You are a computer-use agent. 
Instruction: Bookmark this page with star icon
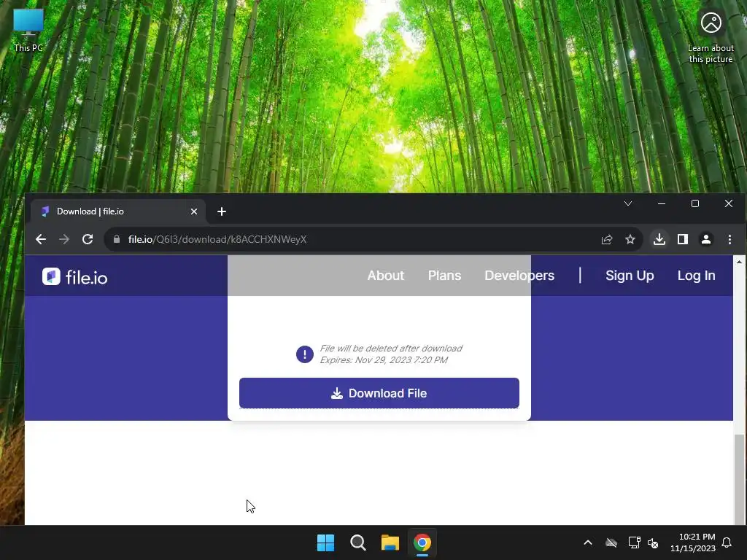(x=630, y=239)
